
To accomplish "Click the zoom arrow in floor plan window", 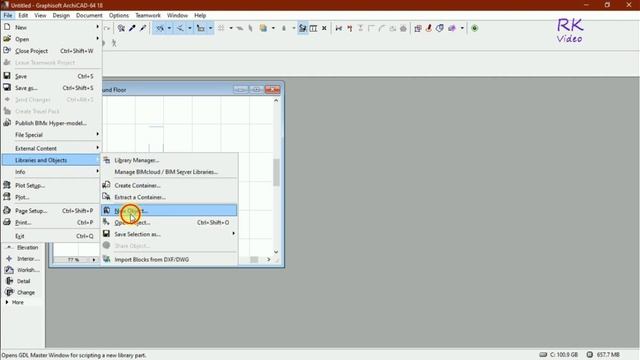I will click(x=94, y=260).
